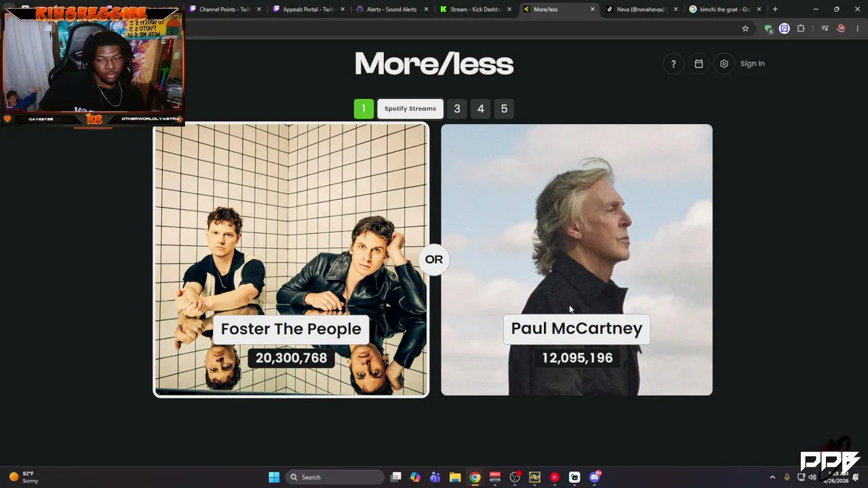Click the Paul McCartney name label

[x=576, y=329]
